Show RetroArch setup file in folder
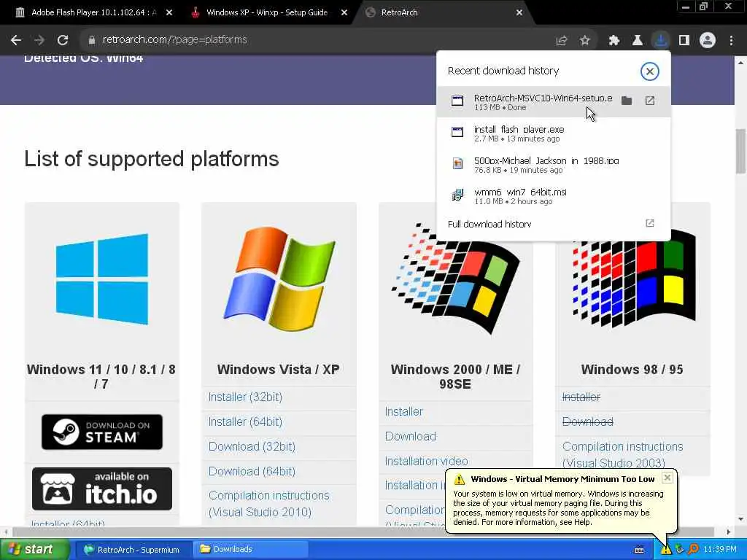The width and height of the screenshot is (747, 560). [627, 101]
